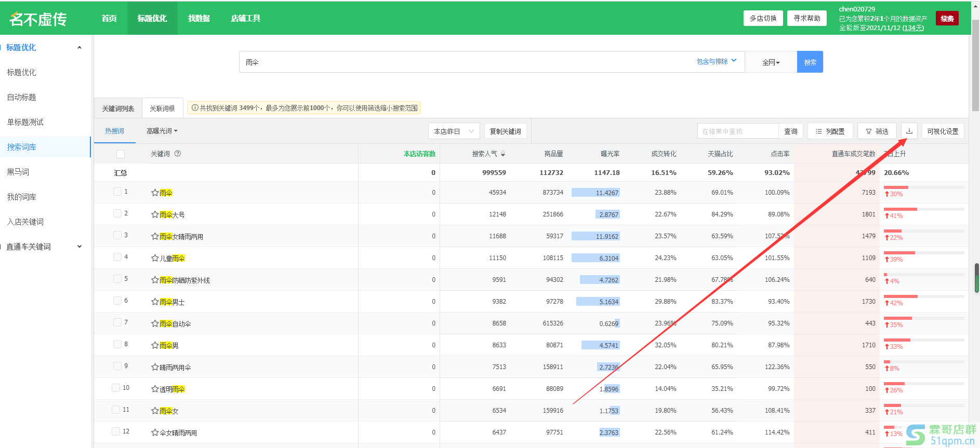Favorite the 儿童雨伞 keyword with star

pyautogui.click(x=155, y=258)
